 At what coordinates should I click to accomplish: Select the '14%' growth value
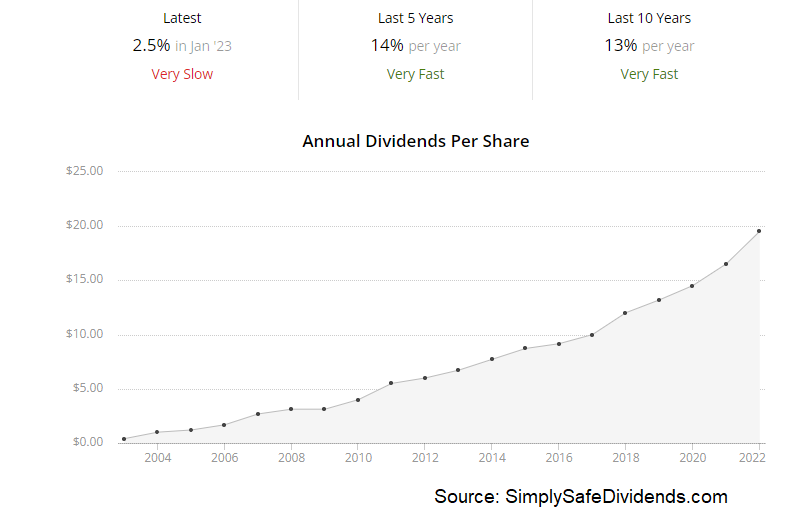(x=387, y=46)
